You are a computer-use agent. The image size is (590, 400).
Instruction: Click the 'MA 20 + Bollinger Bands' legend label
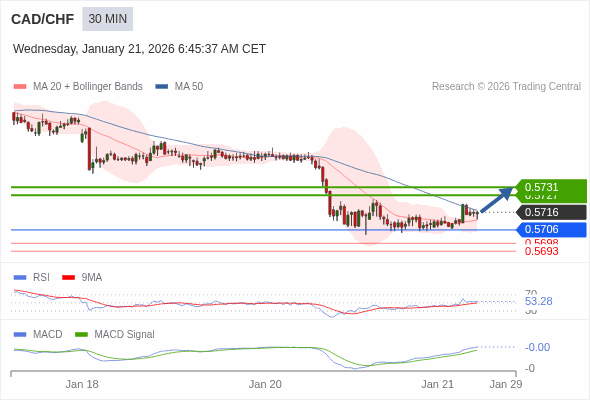(88, 87)
